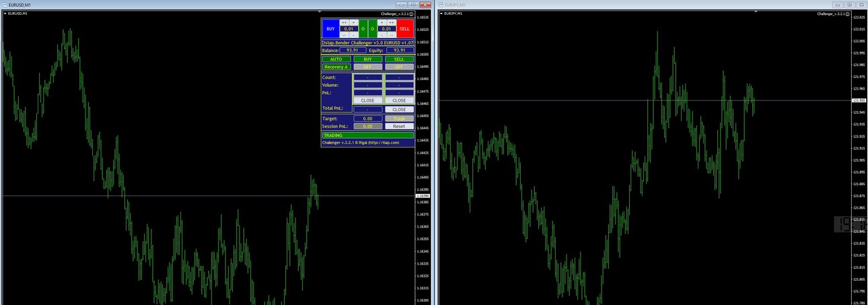Click CLOSE under the buy positions column
Screen dimensions: 868x305
tap(367, 100)
